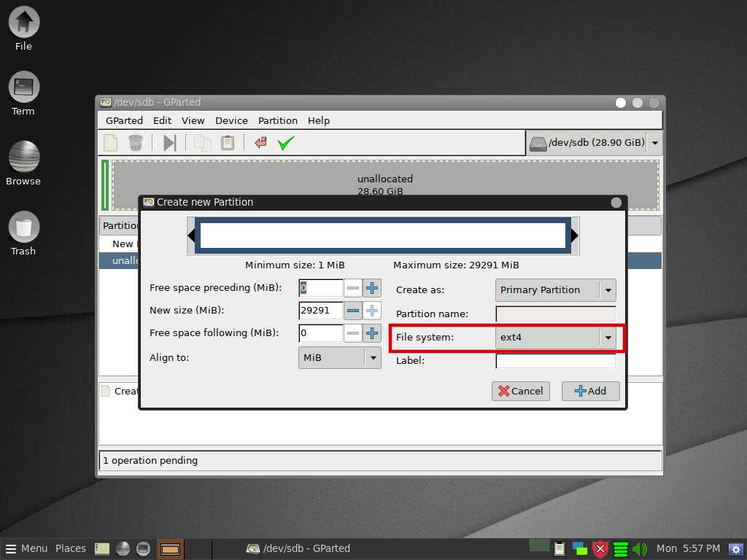The width and height of the screenshot is (747, 560).
Task: Increase Free space following with plus
Action: tap(372, 333)
